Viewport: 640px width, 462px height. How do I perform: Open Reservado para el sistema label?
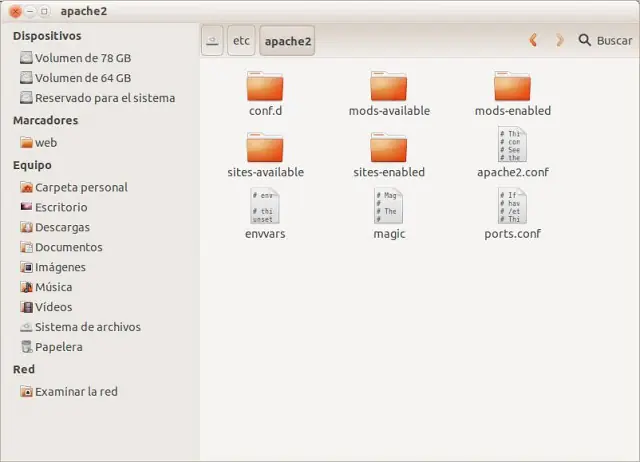point(105,98)
